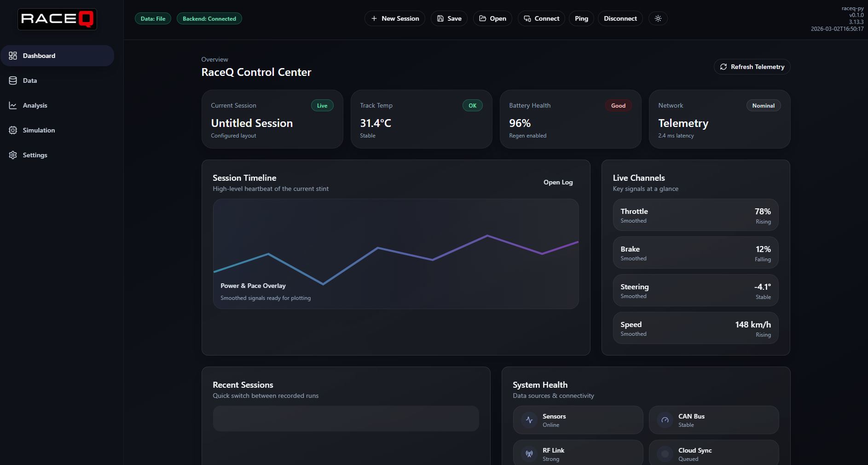Click the empty Recent Sessions list field

pos(346,419)
